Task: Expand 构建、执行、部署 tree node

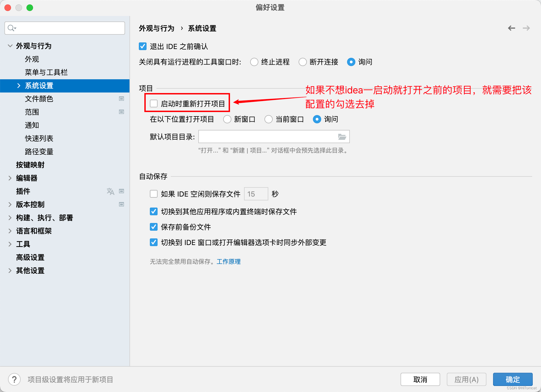Action: pos(10,218)
